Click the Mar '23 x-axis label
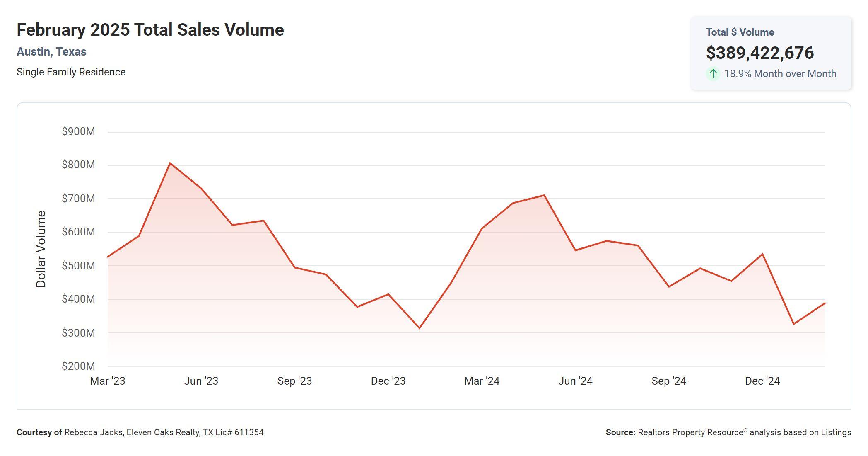Viewport: 868px width, 456px height. pyautogui.click(x=107, y=381)
